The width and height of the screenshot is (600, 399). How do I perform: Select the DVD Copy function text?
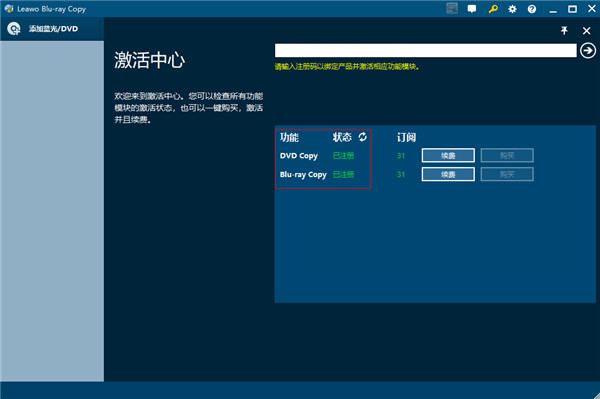pos(299,156)
